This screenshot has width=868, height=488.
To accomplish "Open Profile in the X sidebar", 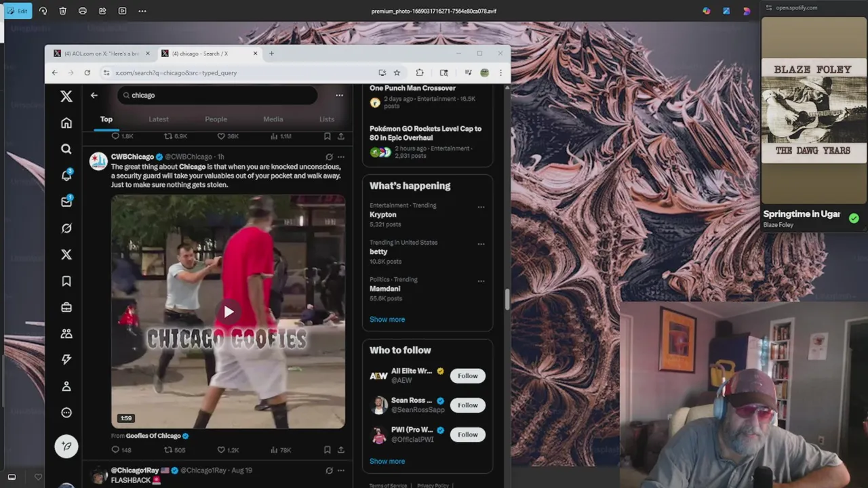I will 66,386.
